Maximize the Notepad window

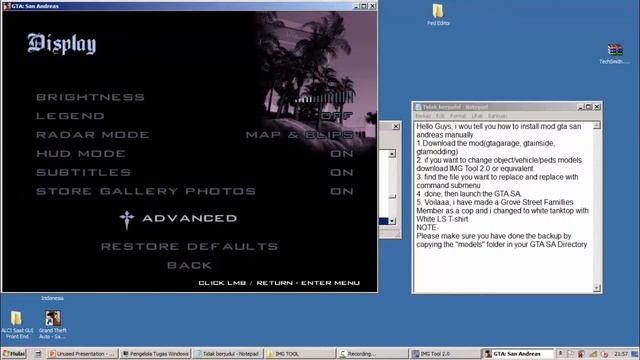[x=588, y=107]
